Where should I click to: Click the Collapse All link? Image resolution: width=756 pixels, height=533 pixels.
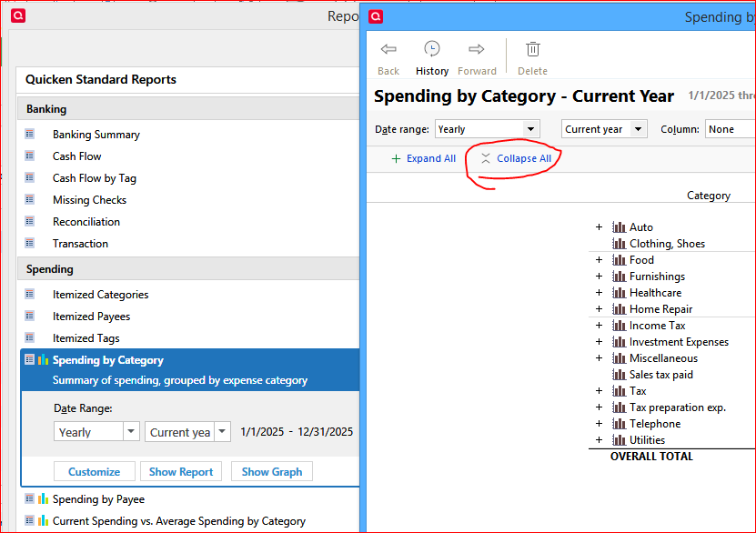pyautogui.click(x=516, y=158)
